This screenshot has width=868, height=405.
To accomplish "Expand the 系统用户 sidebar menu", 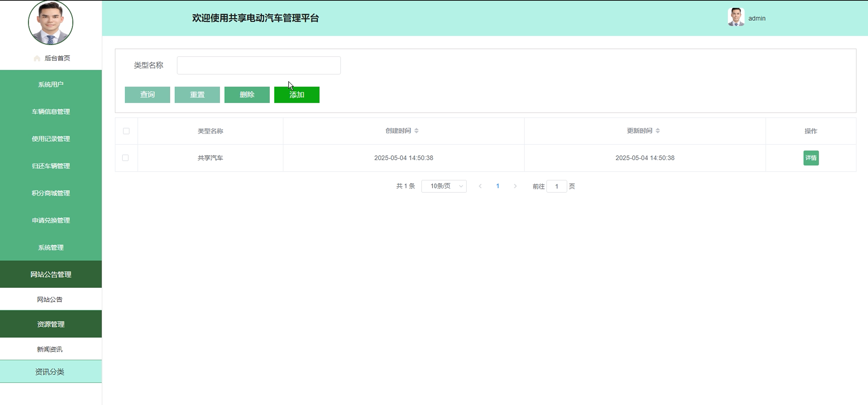I will pos(51,84).
